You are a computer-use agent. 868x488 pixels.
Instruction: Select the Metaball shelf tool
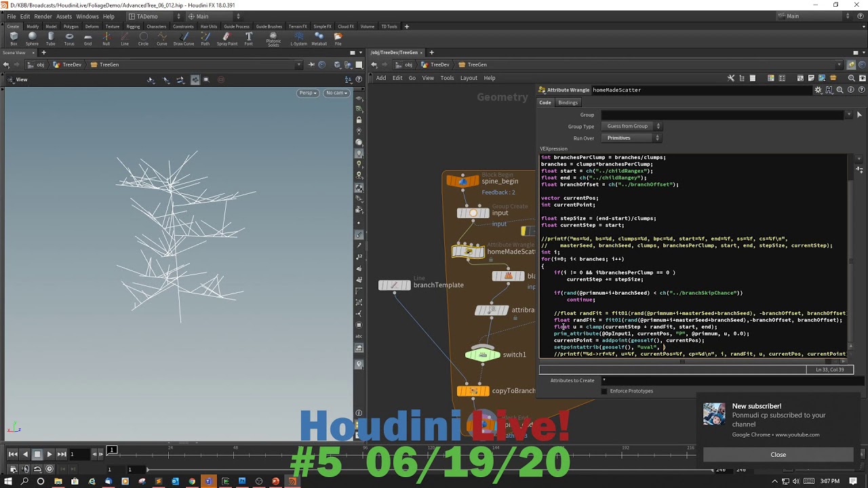[319, 39]
